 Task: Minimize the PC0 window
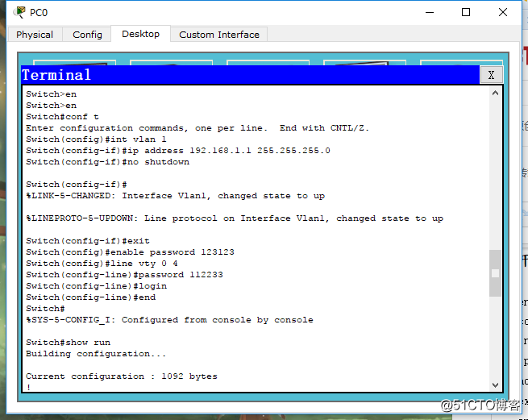click(x=430, y=12)
